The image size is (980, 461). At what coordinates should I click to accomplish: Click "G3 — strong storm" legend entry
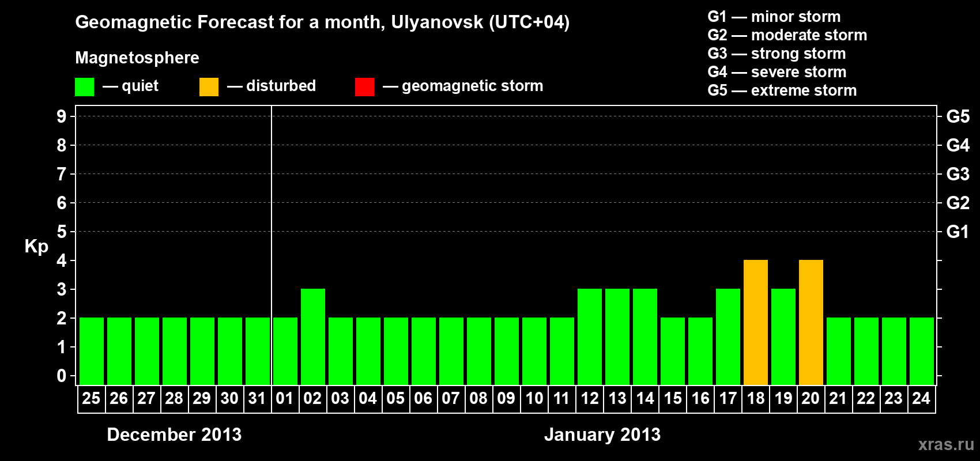pos(777,54)
